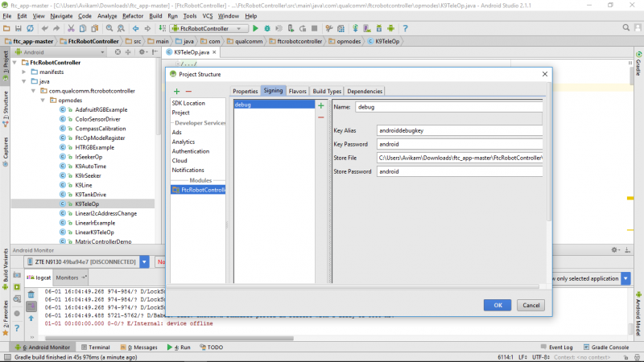Clear logcat with the trash icon

pos(31,294)
